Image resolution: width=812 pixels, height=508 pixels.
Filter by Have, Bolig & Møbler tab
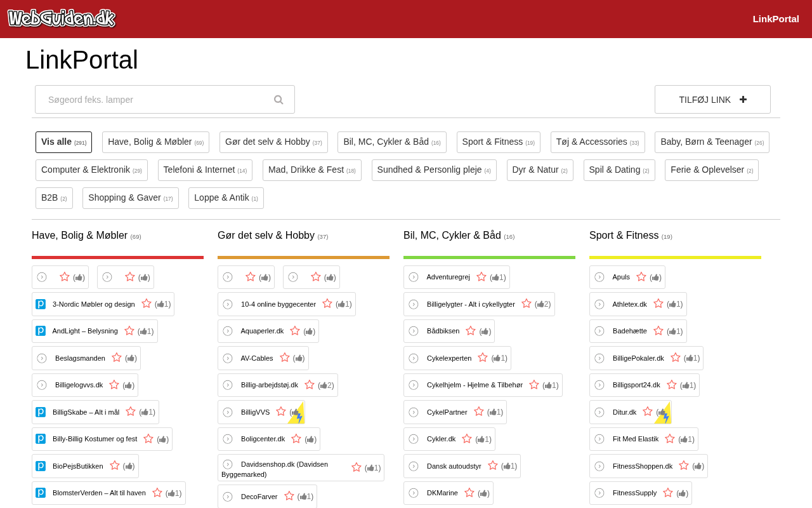pyautogui.click(x=155, y=142)
